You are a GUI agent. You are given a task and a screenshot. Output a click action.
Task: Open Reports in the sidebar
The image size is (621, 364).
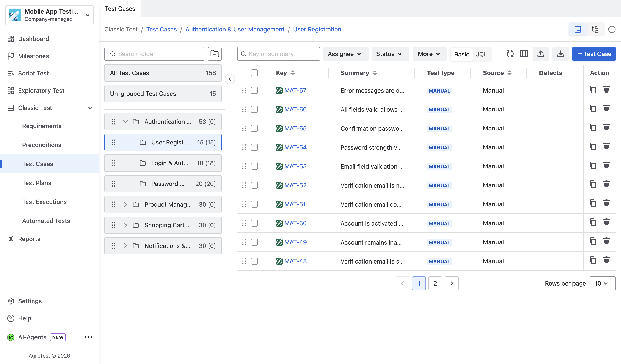click(x=29, y=239)
